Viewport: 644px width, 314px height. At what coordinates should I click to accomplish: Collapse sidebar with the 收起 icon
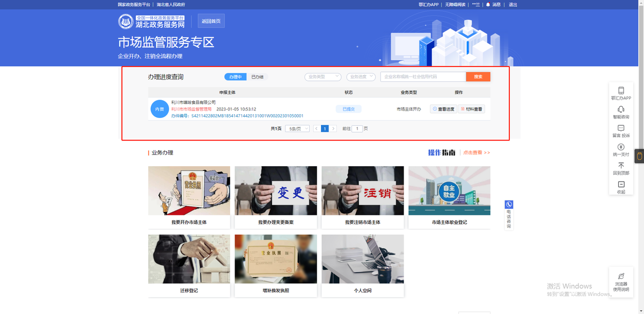(621, 184)
